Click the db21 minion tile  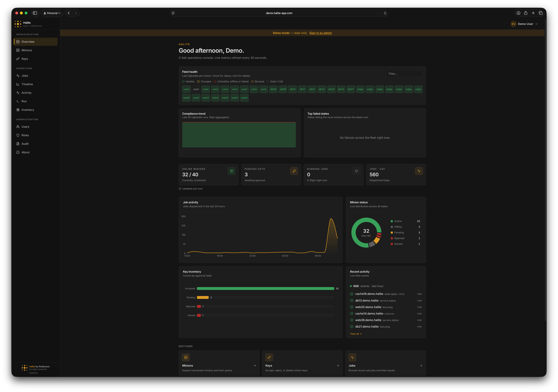coord(312,89)
